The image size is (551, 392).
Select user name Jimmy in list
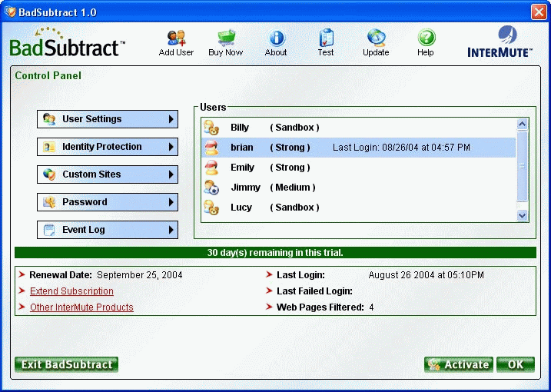245,188
